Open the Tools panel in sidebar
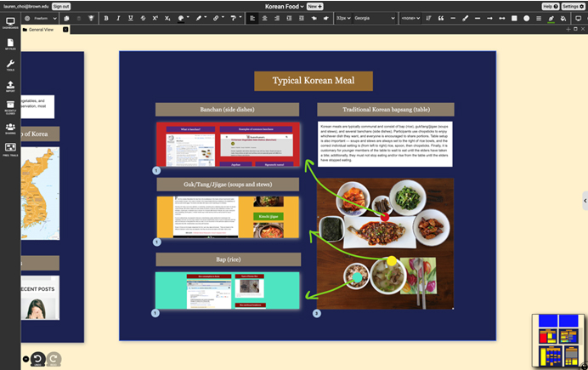 click(10, 65)
